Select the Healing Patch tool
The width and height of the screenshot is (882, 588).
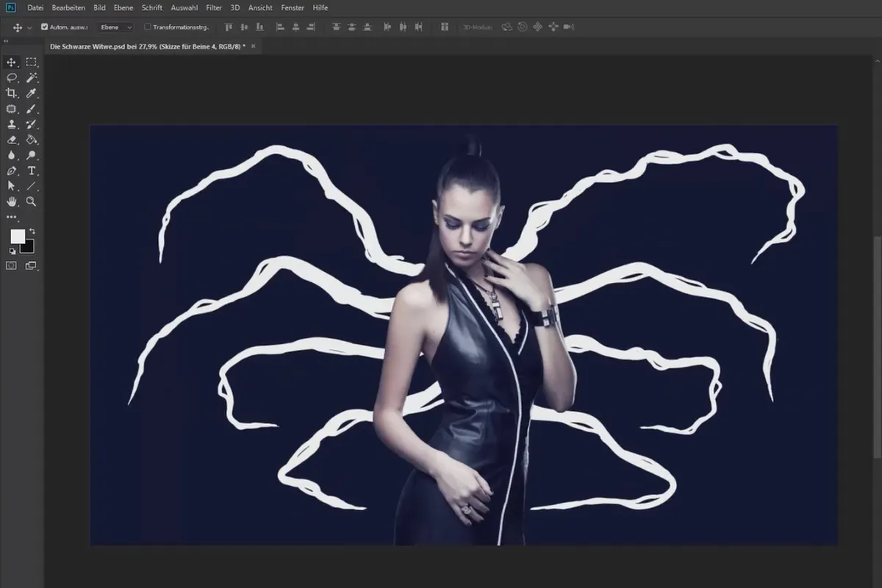click(12, 109)
